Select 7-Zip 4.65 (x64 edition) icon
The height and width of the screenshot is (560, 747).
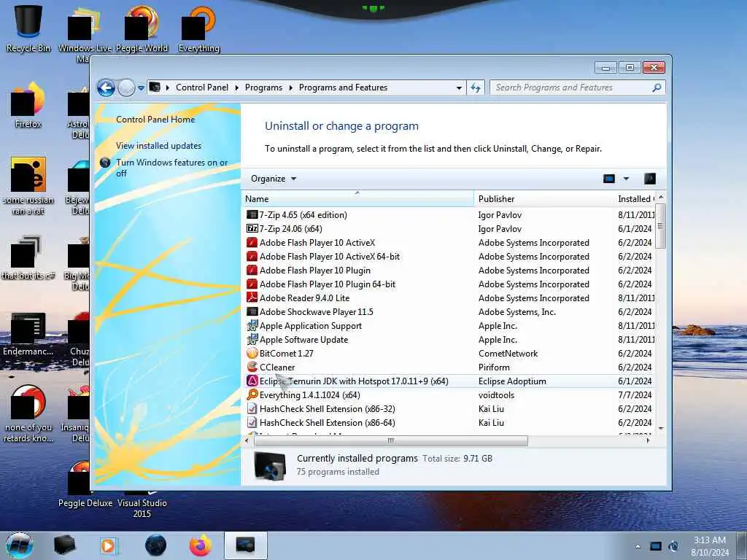[x=252, y=215]
